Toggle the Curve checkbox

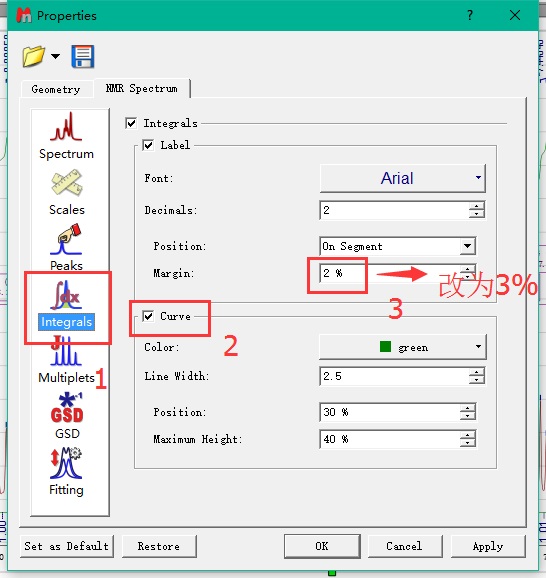[x=148, y=316]
